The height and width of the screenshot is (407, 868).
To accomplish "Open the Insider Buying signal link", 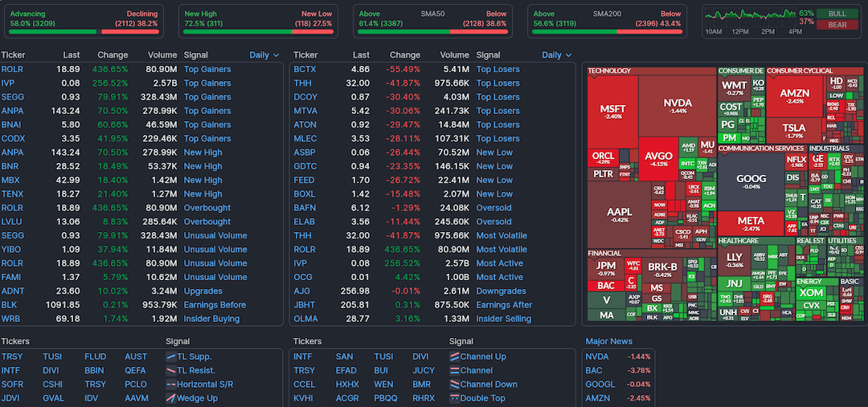I will 211,319.
